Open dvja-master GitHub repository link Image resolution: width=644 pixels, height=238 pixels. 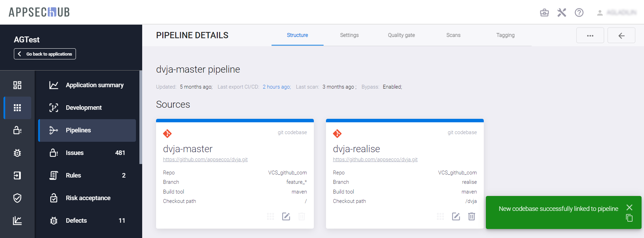(x=205, y=159)
